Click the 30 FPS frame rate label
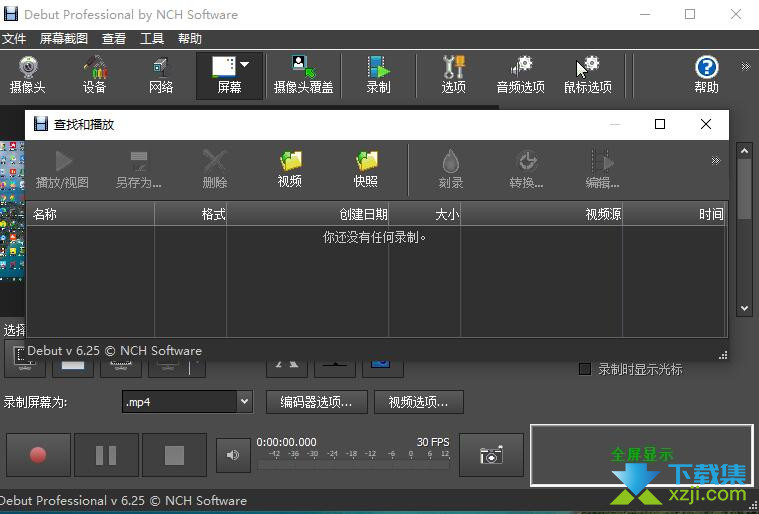The image size is (759, 514). [433, 442]
